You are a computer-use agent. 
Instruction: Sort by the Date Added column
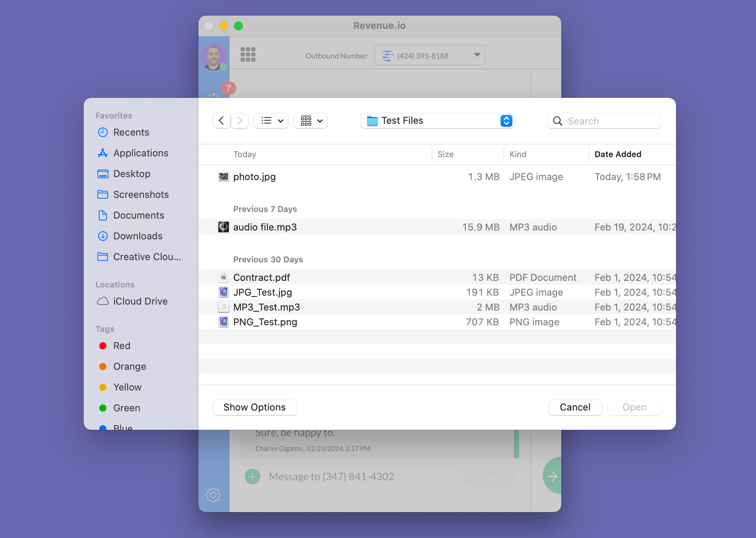[618, 154]
